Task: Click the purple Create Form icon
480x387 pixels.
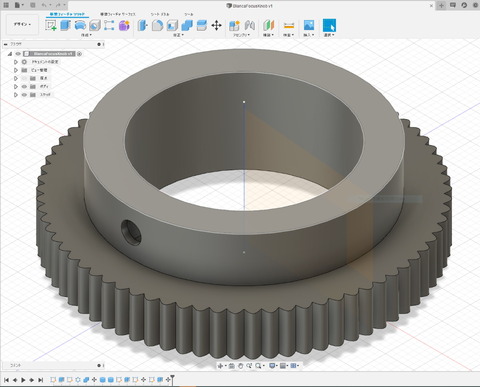Action: point(124,26)
